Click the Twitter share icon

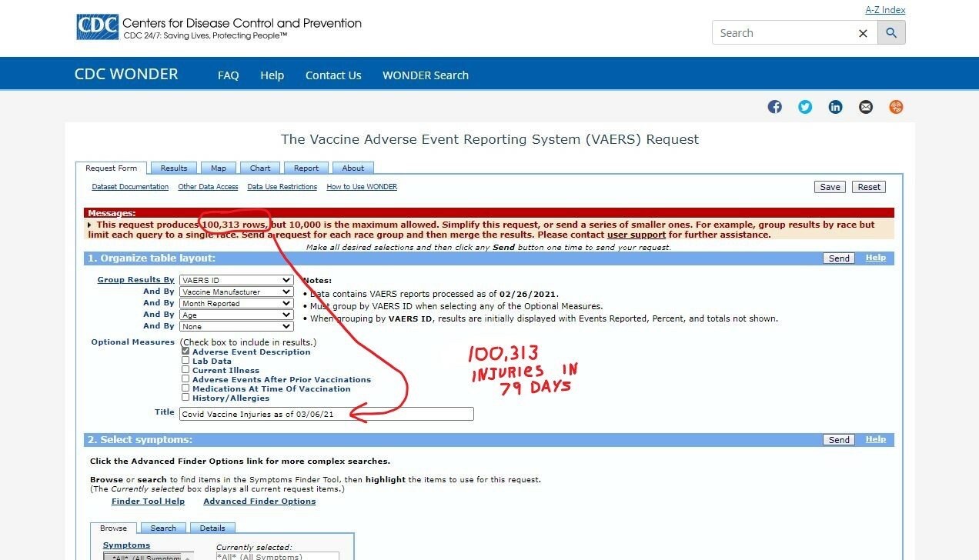[x=805, y=107]
